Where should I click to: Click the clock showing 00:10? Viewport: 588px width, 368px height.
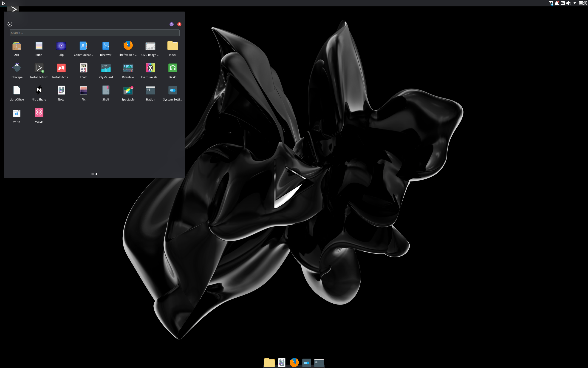[583, 3]
